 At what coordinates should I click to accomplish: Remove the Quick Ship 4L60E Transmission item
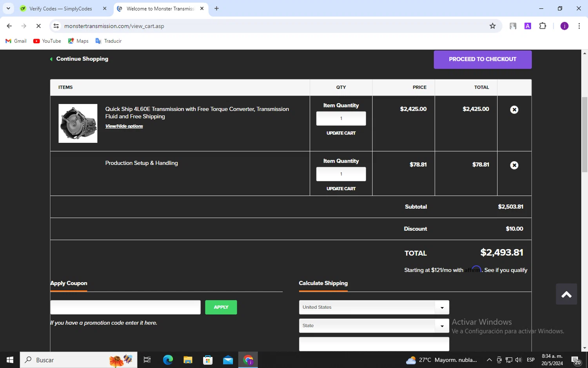(x=514, y=110)
